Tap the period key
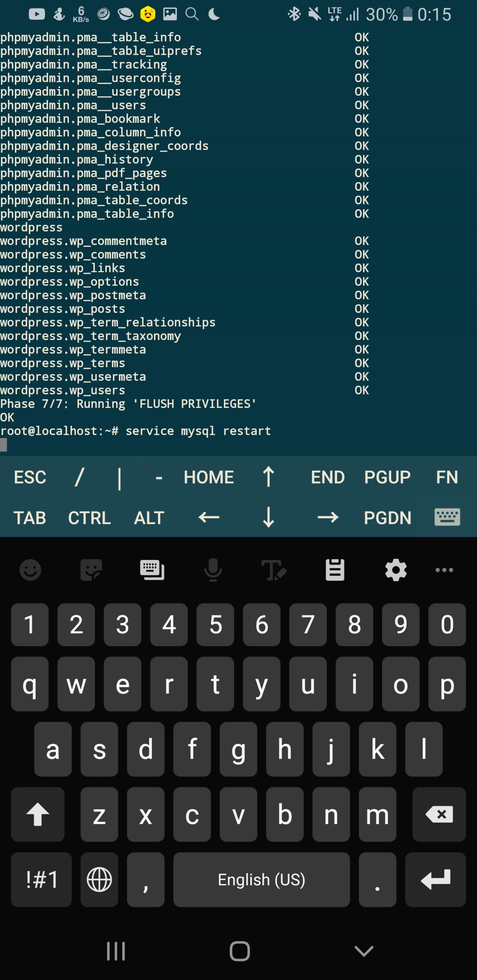This screenshot has width=477, height=980. point(377,879)
